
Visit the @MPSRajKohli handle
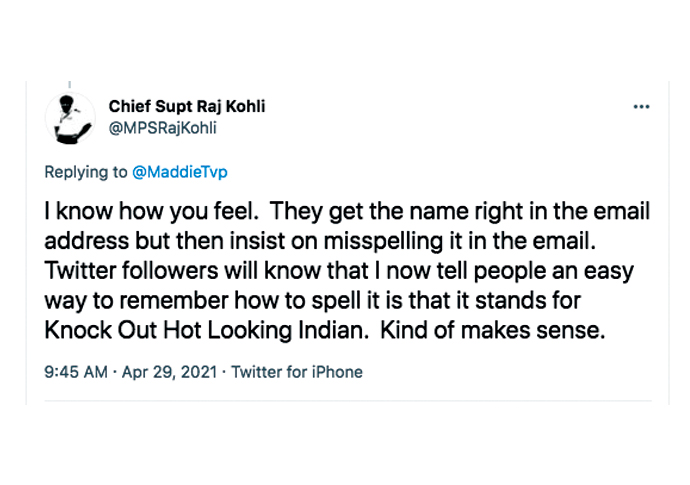[163, 128]
